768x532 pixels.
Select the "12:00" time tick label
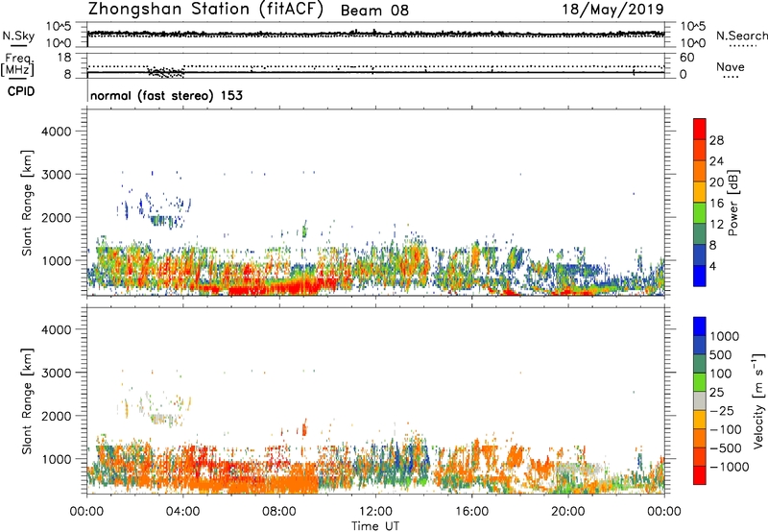point(375,512)
